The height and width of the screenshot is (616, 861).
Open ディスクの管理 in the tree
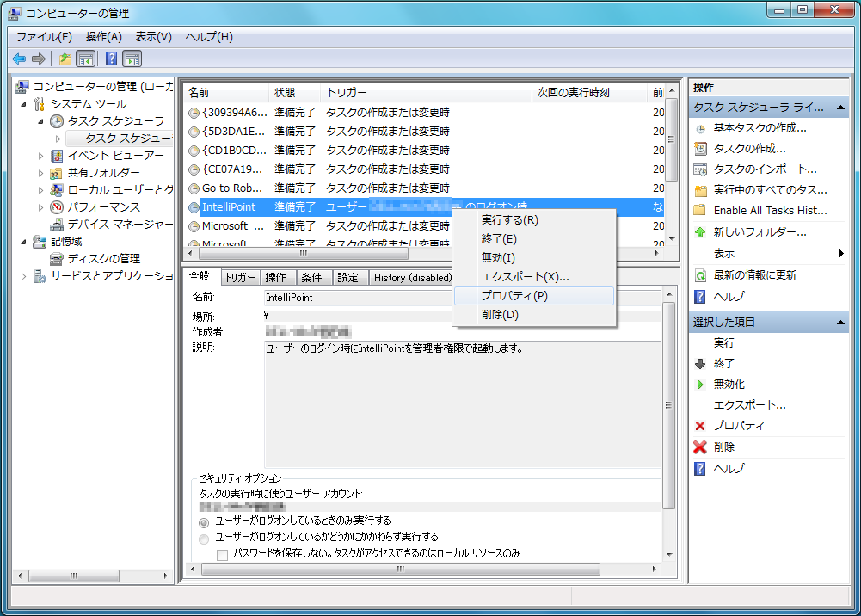[104, 258]
